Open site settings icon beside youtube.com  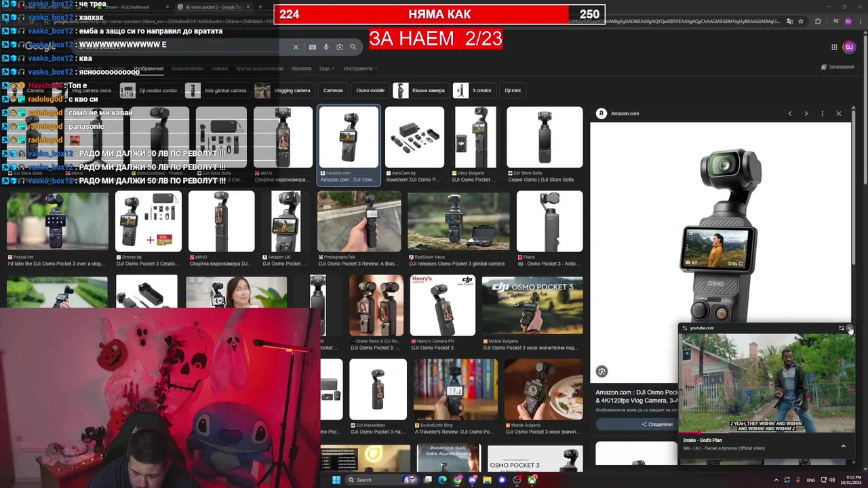(x=685, y=328)
